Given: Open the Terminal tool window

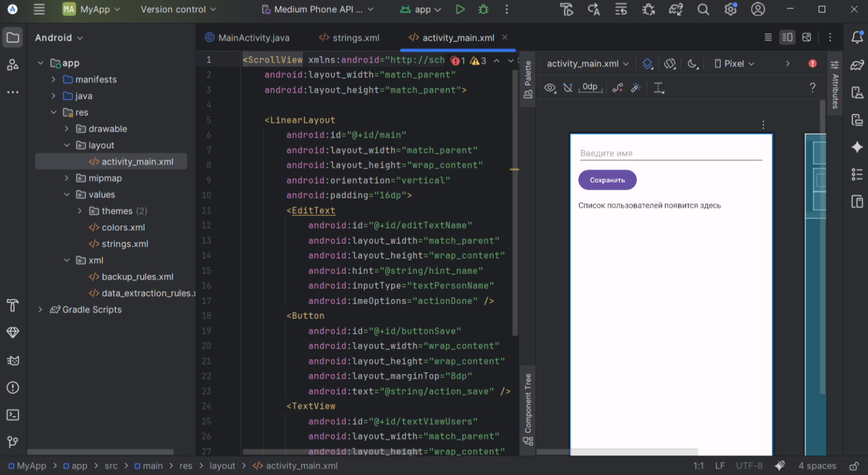Looking at the screenshot, I should (x=13, y=415).
